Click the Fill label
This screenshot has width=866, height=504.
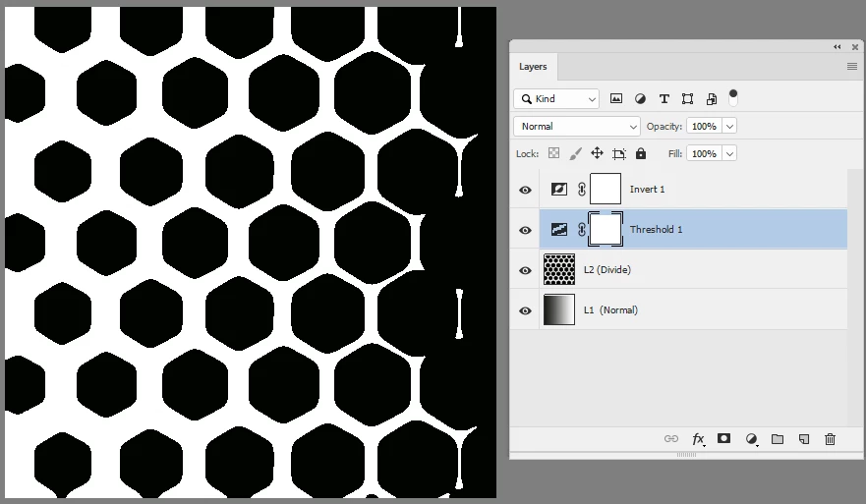[675, 153]
